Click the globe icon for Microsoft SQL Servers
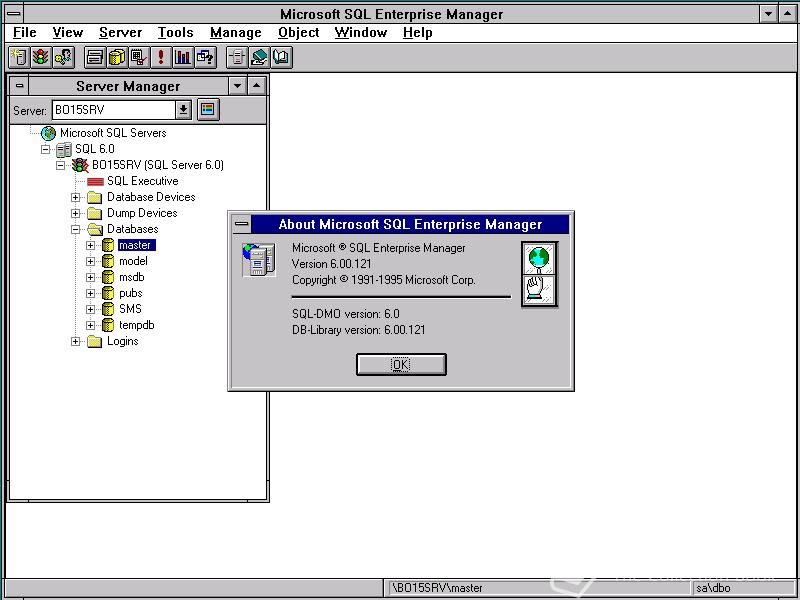 pos(48,133)
